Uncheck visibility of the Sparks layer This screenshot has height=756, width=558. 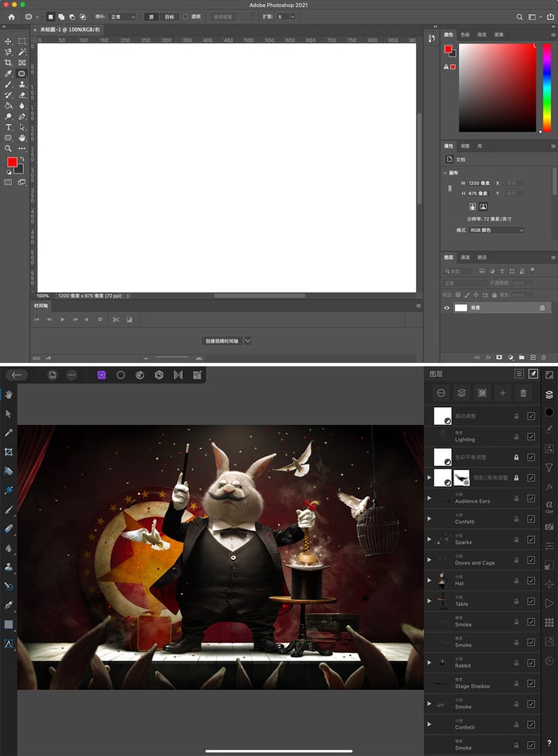tap(531, 540)
